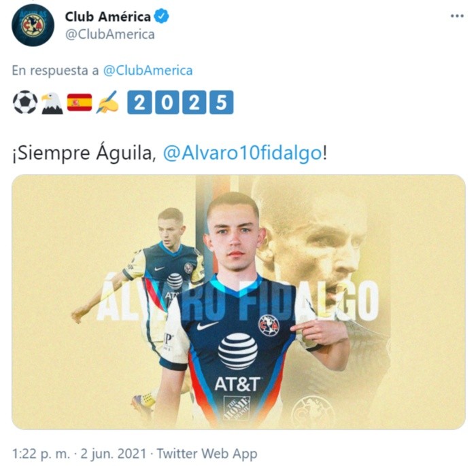
Task: Click the 0 keycap emoji
Action: 167,103
